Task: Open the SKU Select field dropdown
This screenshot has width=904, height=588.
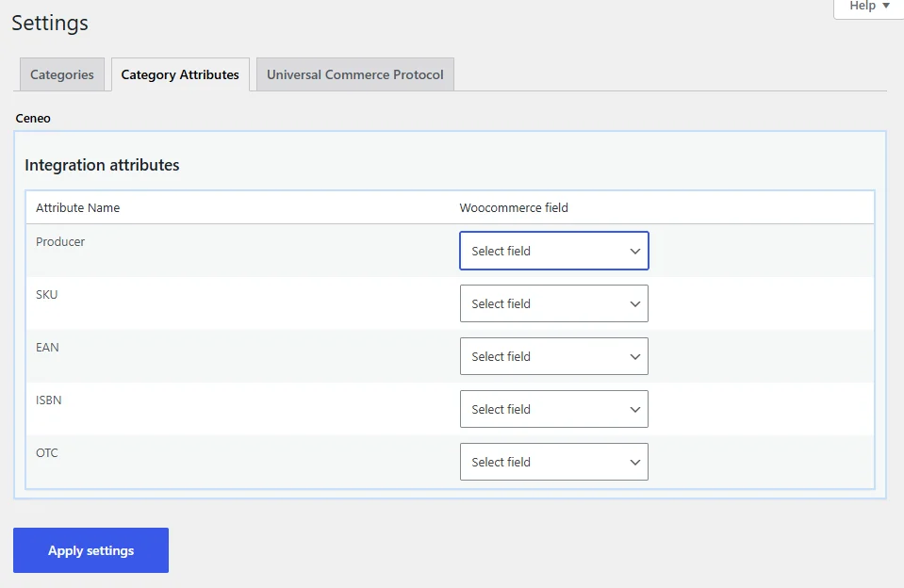Action: (x=554, y=303)
